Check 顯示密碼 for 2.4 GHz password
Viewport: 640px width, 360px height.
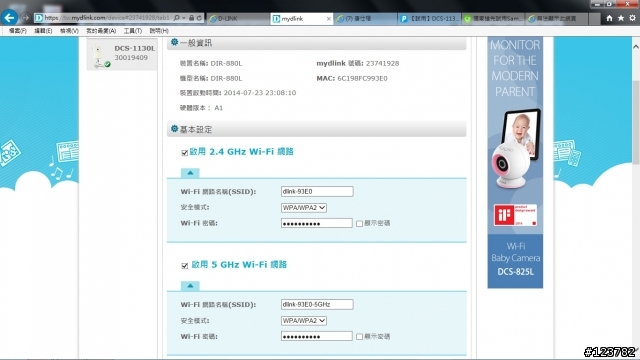(359, 223)
